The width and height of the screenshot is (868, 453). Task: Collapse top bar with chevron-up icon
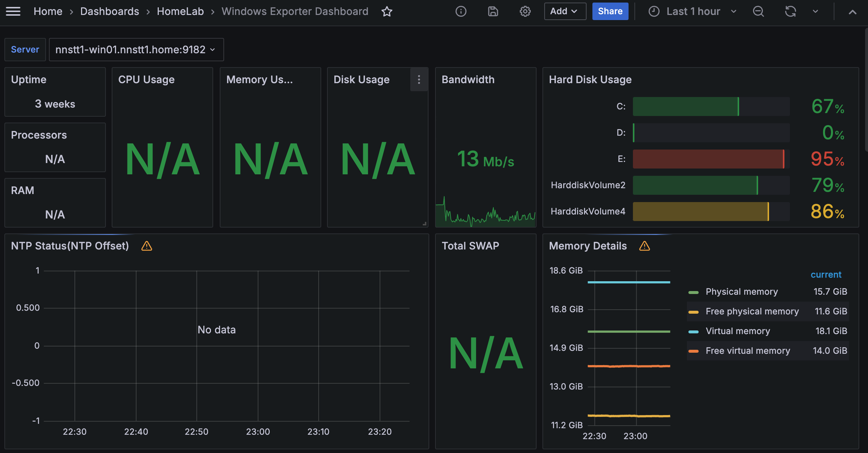pos(852,12)
